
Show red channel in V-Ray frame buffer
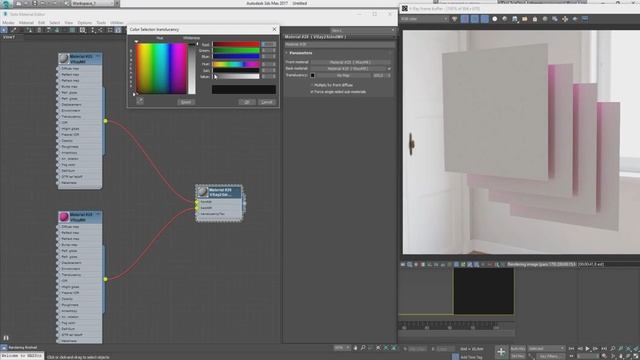464,19
